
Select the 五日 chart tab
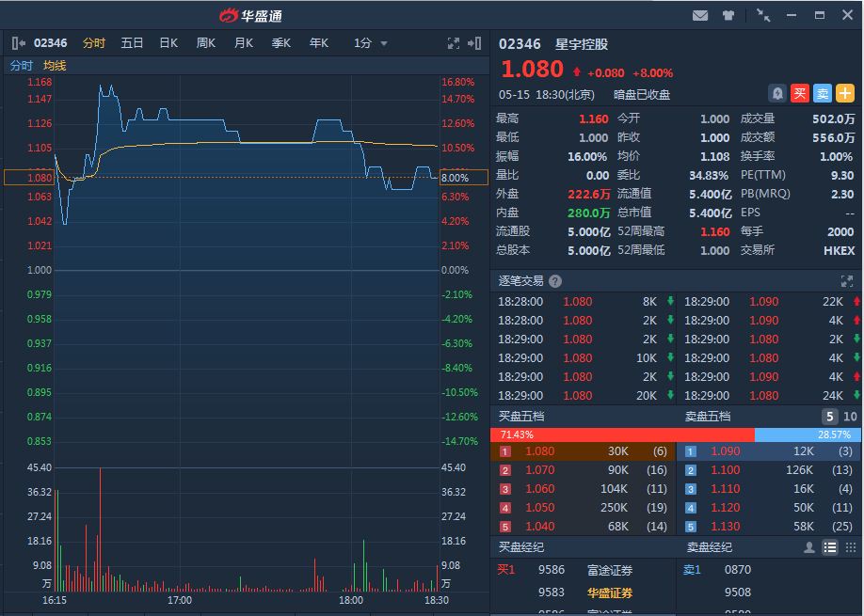pyautogui.click(x=132, y=43)
